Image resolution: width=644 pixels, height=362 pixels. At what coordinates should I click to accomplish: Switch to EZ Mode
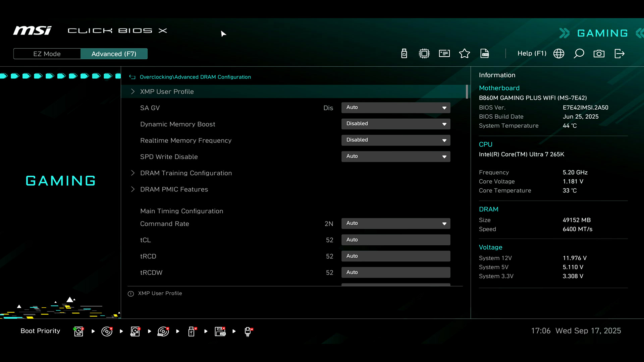click(47, 54)
